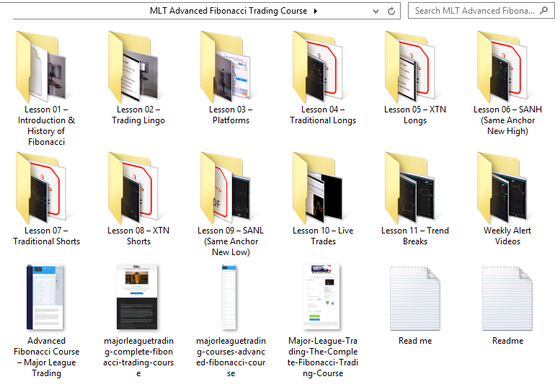
Task: Open the Major-League-Trading-The-Complete-Fibonacci image
Action: 323,298
